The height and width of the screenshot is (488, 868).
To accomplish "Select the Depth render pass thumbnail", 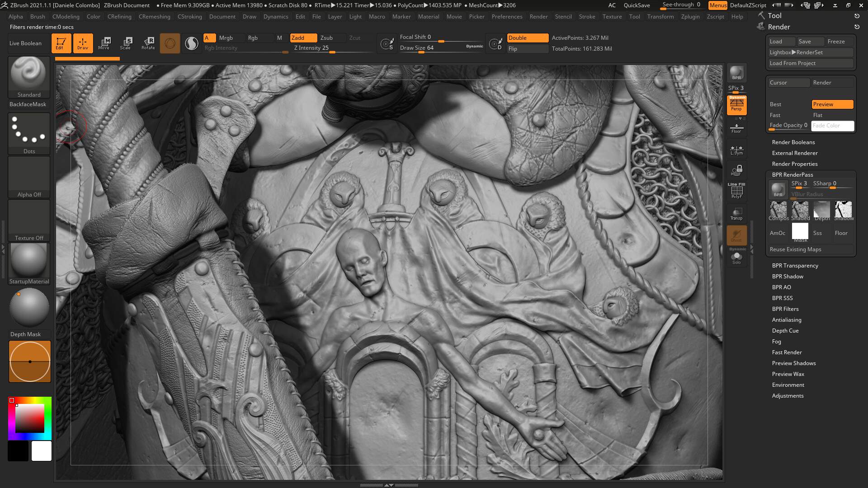I will coord(822,211).
